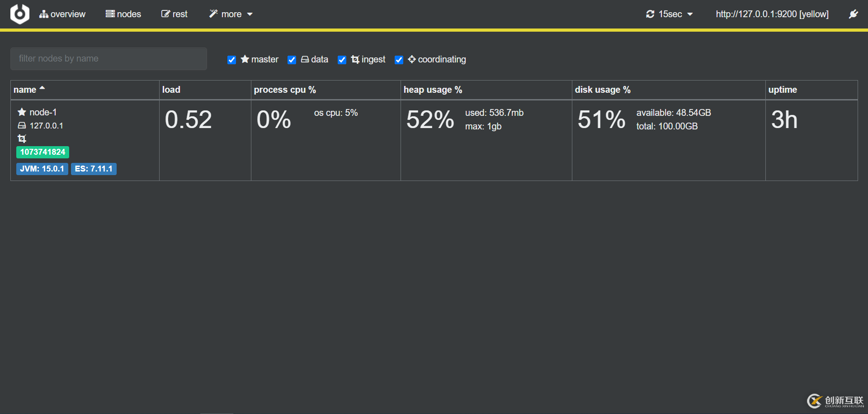The image size is (868, 414).
Task: Click the nodes server icon
Action: (x=110, y=14)
